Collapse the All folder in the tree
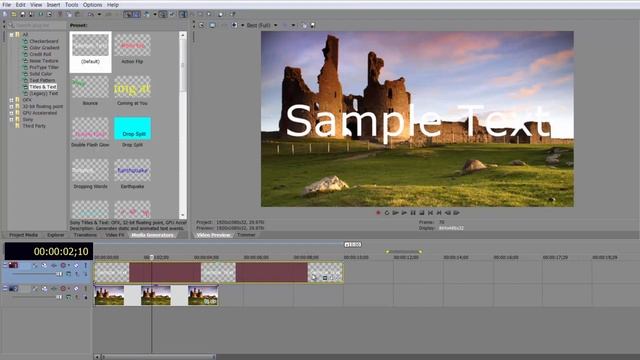 point(11,35)
